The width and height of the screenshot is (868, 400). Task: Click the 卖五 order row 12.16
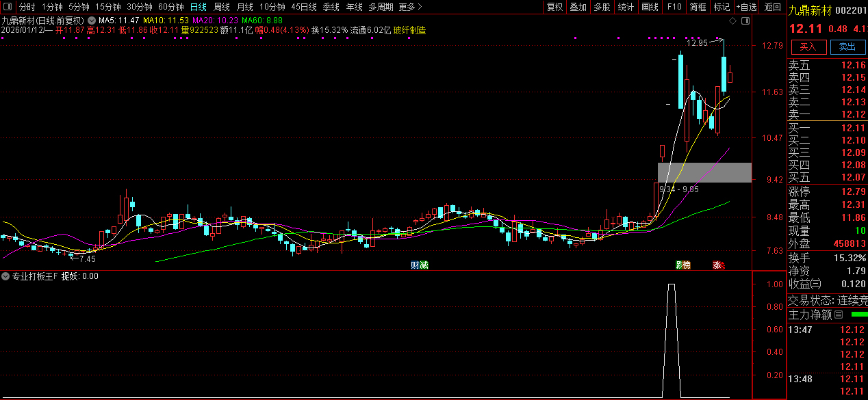tap(827, 66)
